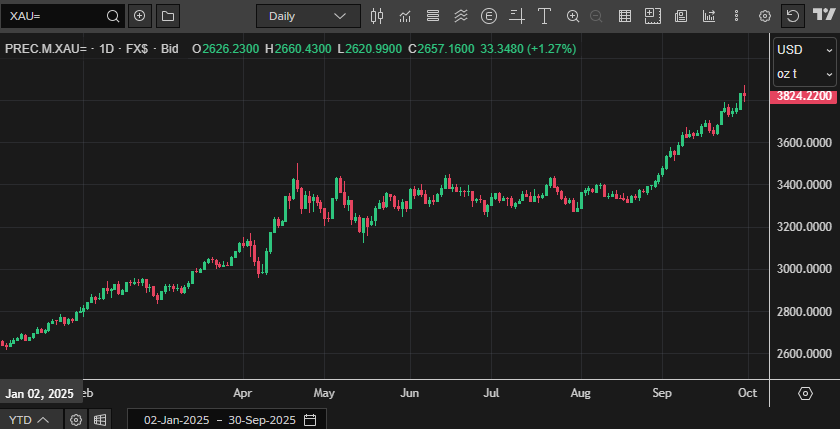This screenshot has width=840, height=429.
Task: Expand the YTD time range selector
Action: click(x=28, y=420)
